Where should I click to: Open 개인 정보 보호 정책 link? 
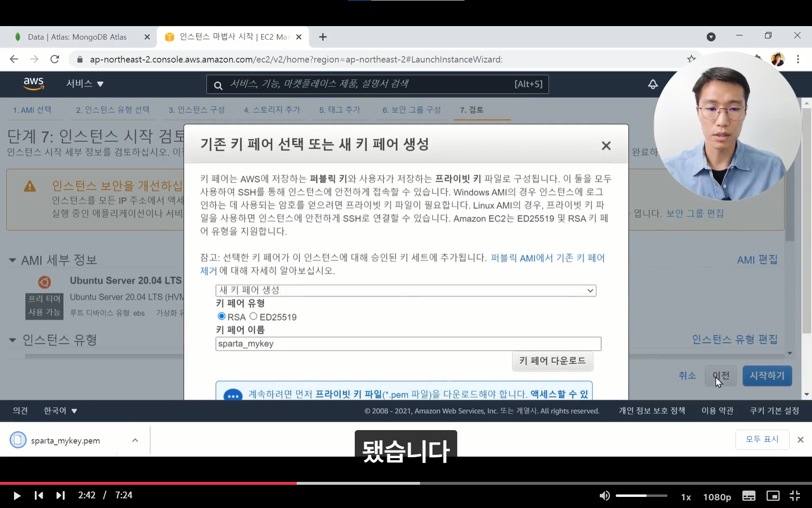652,411
